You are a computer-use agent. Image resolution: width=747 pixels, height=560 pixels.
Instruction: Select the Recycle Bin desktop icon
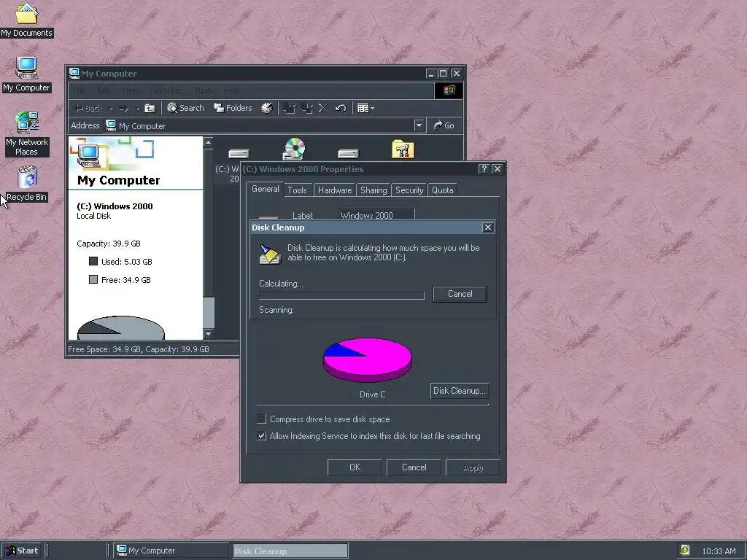tap(27, 184)
